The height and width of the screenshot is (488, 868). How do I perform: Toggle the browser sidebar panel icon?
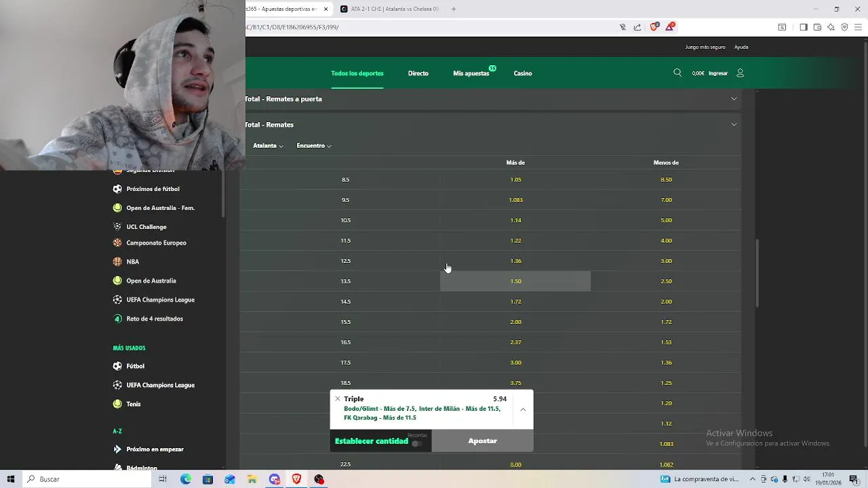[x=804, y=27]
